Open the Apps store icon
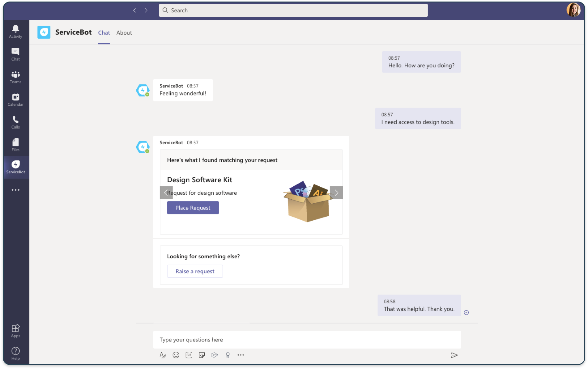This screenshot has width=588, height=369. tap(15, 331)
